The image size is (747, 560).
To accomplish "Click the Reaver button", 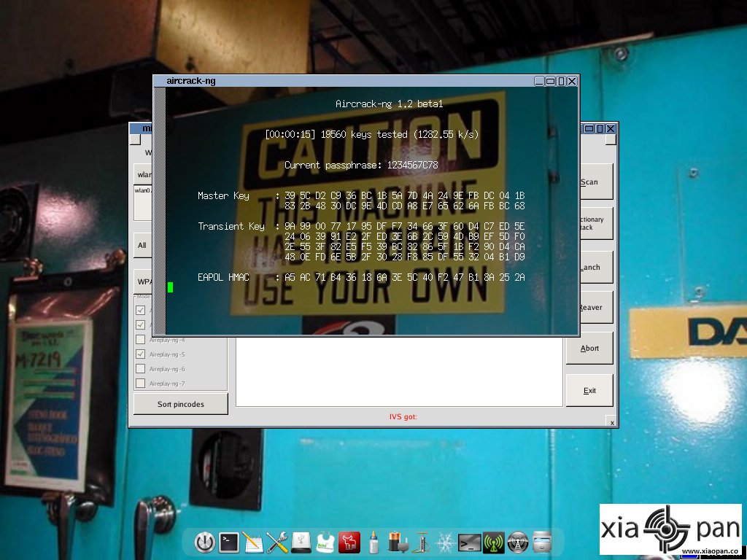I will 595,307.
